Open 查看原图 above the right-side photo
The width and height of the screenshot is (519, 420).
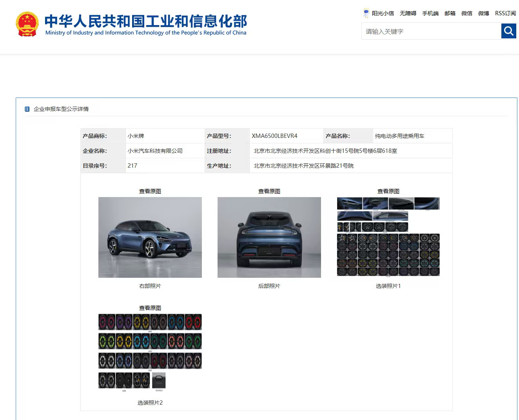(151, 191)
